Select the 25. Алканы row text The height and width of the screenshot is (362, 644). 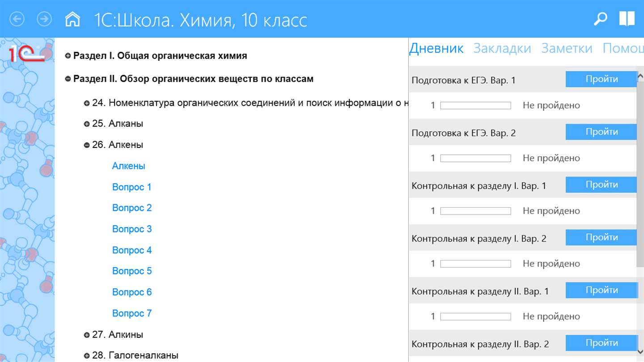tap(118, 124)
